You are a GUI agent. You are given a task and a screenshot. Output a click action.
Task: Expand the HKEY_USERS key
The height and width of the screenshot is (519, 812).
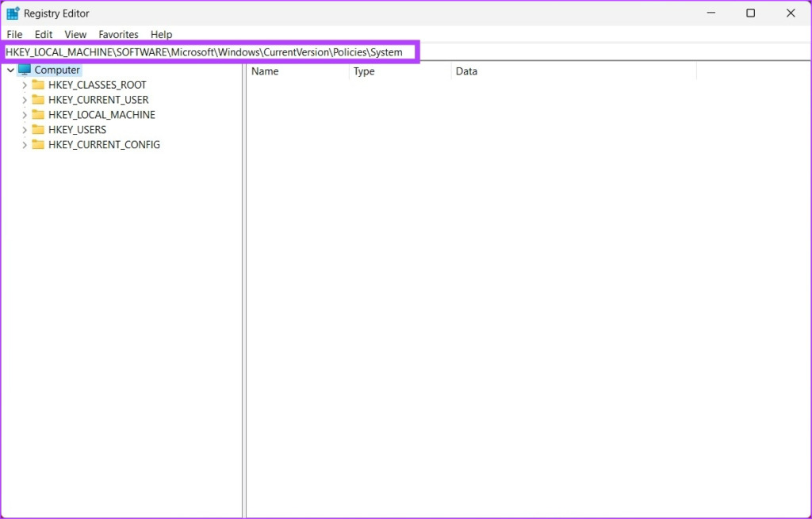tap(25, 130)
